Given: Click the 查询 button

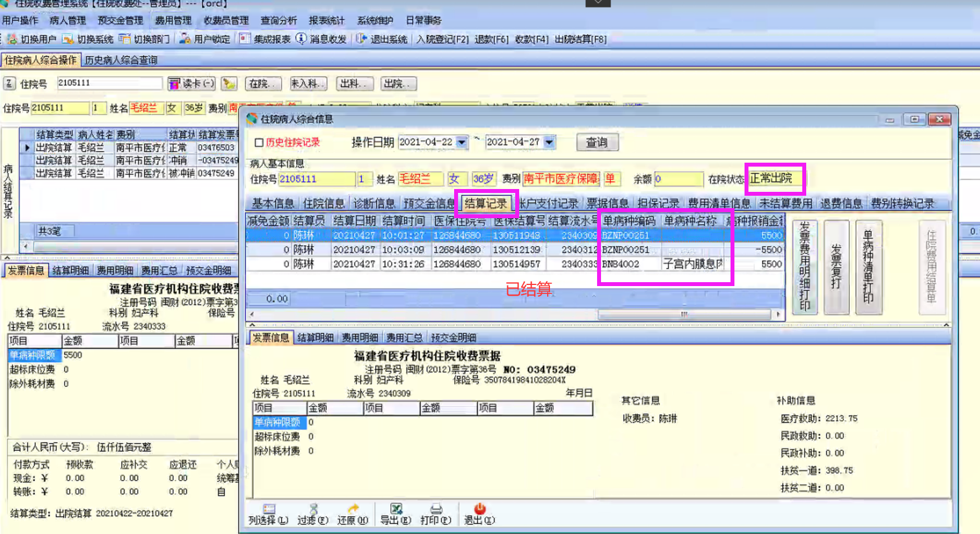Looking at the screenshot, I should [597, 142].
